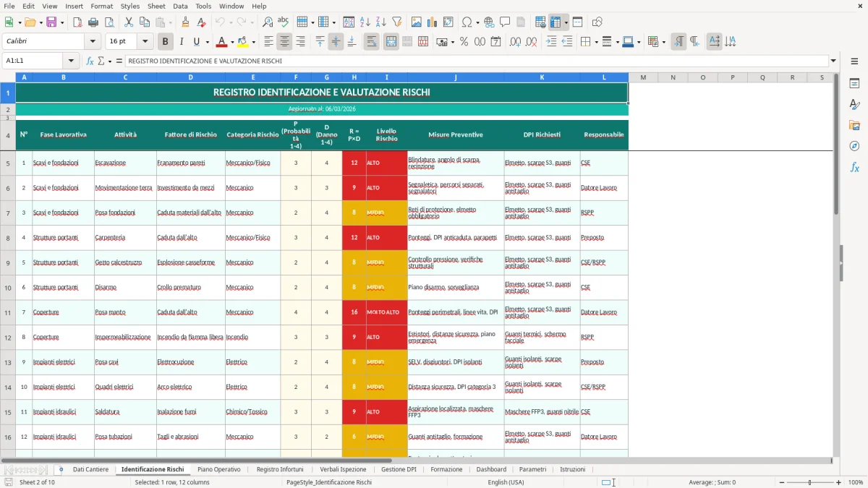This screenshot has width=868, height=488.
Task: Switch to Dashboard sheet tab
Action: click(x=491, y=469)
